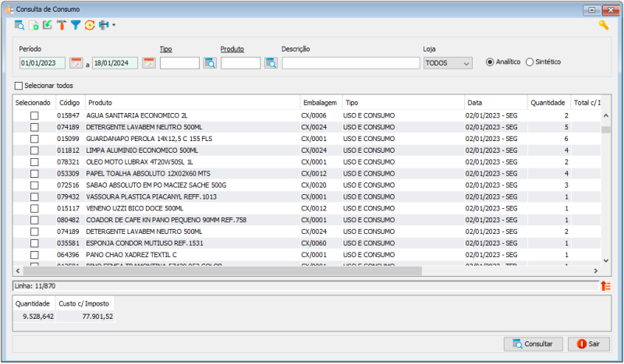The width and height of the screenshot is (624, 364).
Task: Sort by the Código column header
Action: pyautogui.click(x=70, y=103)
